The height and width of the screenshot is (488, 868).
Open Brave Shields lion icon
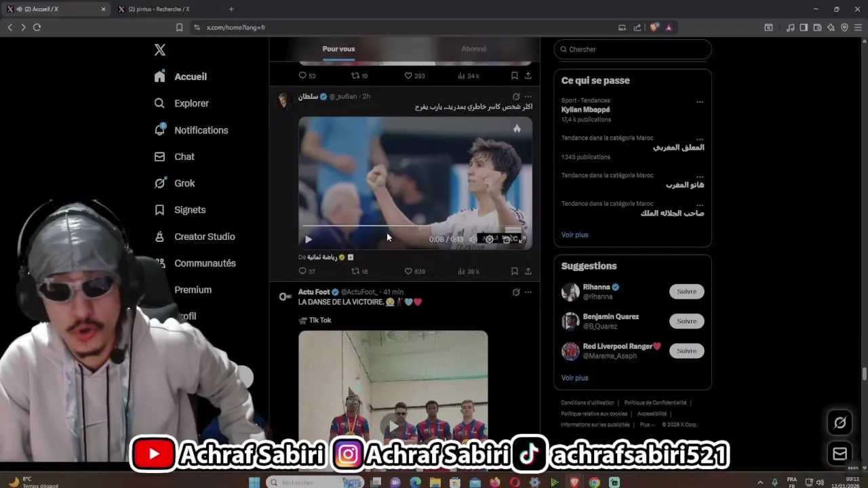coord(654,28)
